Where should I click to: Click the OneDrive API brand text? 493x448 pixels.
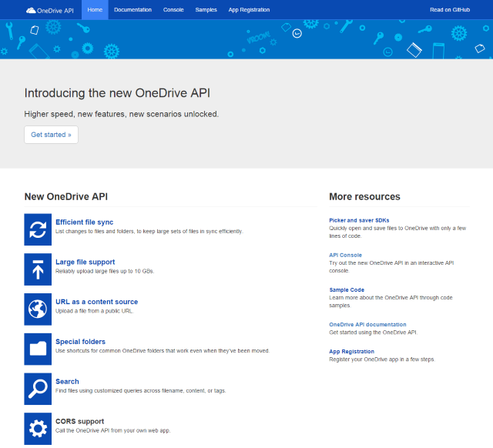[55, 11]
